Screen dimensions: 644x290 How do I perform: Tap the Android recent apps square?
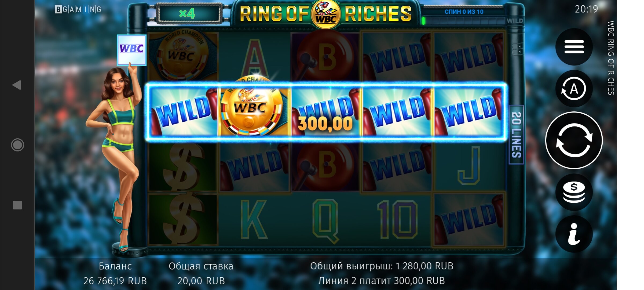pyautogui.click(x=17, y=205)
